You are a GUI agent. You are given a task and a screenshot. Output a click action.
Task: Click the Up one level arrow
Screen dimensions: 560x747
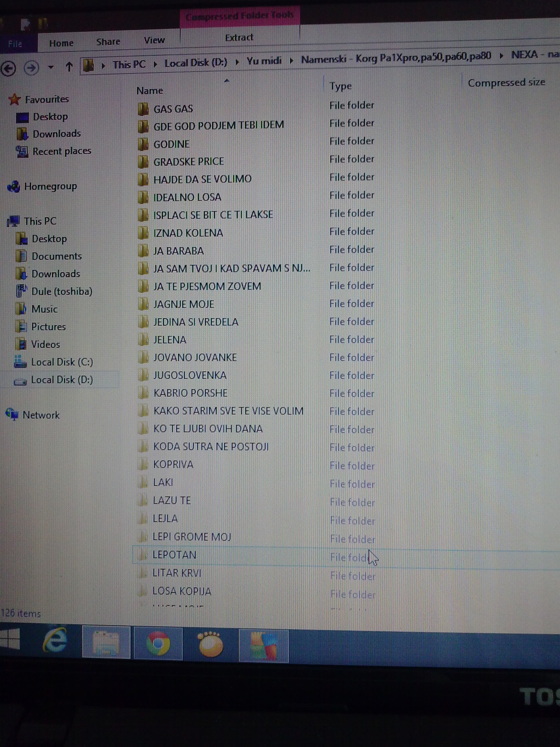pos(69,67)
